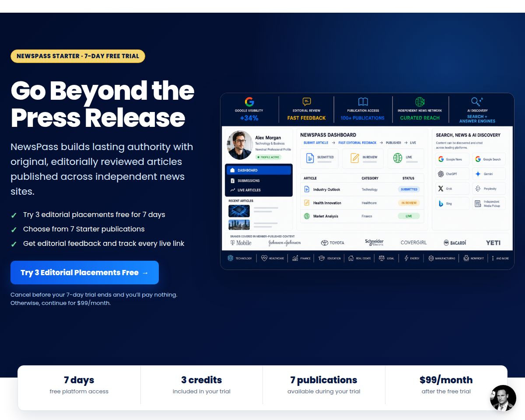The height and width of the screenshot is (420, 525).
Task: Click Alex Morgan's profile photo
Action: pos(240,145)
